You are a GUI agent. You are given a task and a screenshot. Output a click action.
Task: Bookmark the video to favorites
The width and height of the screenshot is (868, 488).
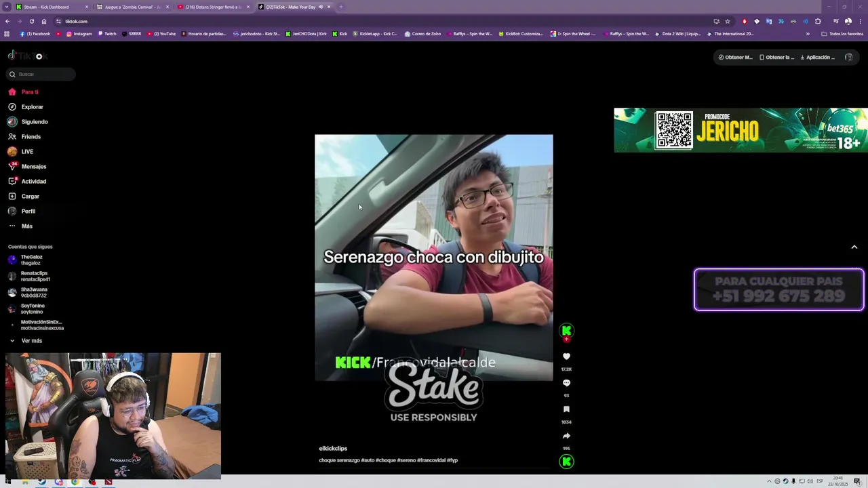click(x=566, y=409)
